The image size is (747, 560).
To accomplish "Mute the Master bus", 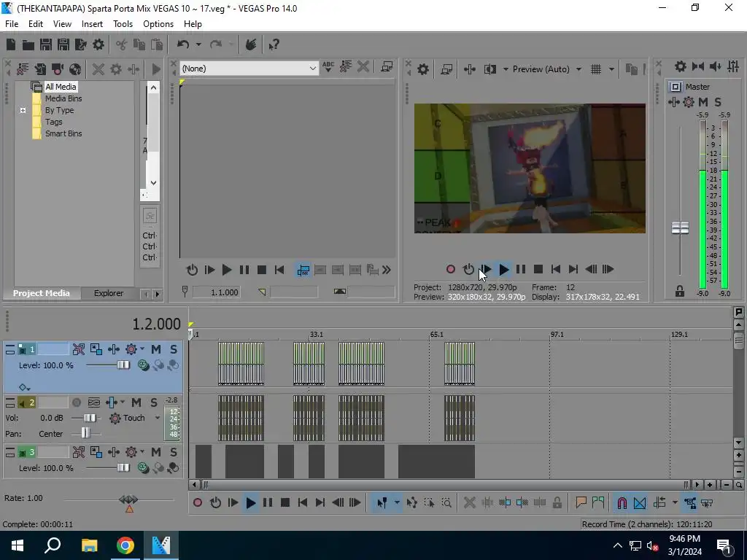I will (x=703, y=102).
